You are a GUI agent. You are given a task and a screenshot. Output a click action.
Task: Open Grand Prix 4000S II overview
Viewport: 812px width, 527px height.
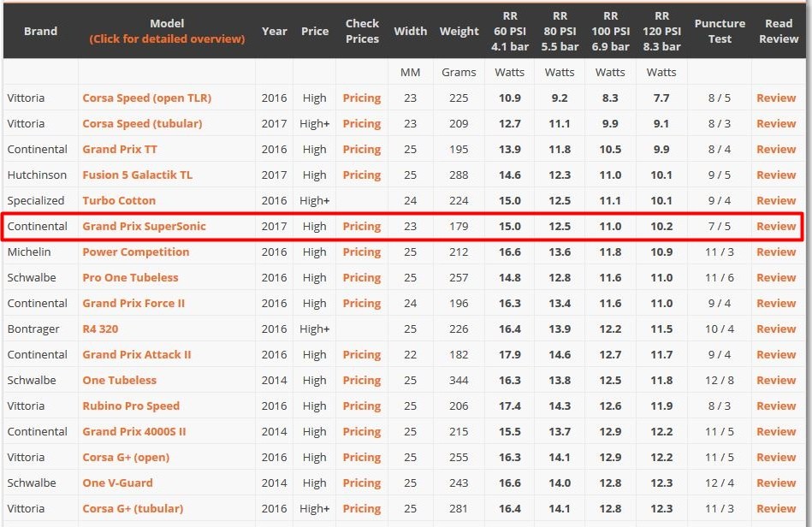coord(134,432)
